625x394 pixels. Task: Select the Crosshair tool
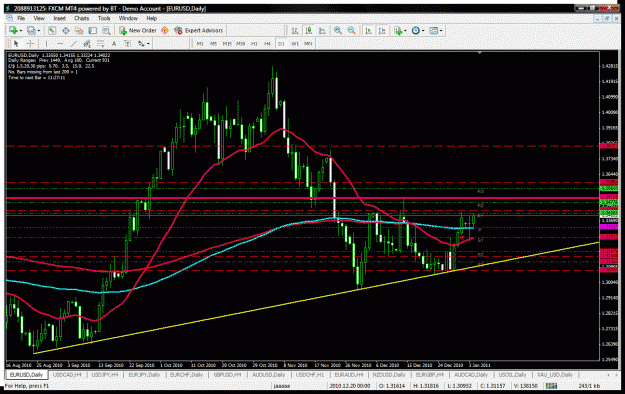[30, 43]
